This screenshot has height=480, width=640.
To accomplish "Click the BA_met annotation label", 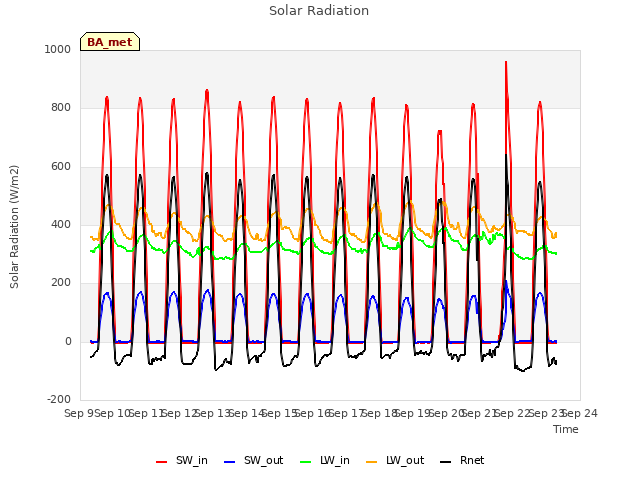I will pos(110,42).
